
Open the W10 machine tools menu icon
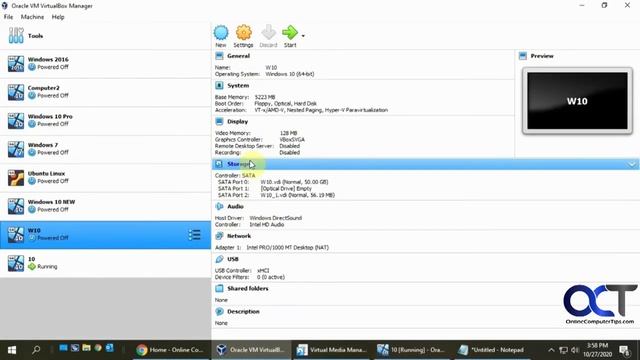click(194, 235)
